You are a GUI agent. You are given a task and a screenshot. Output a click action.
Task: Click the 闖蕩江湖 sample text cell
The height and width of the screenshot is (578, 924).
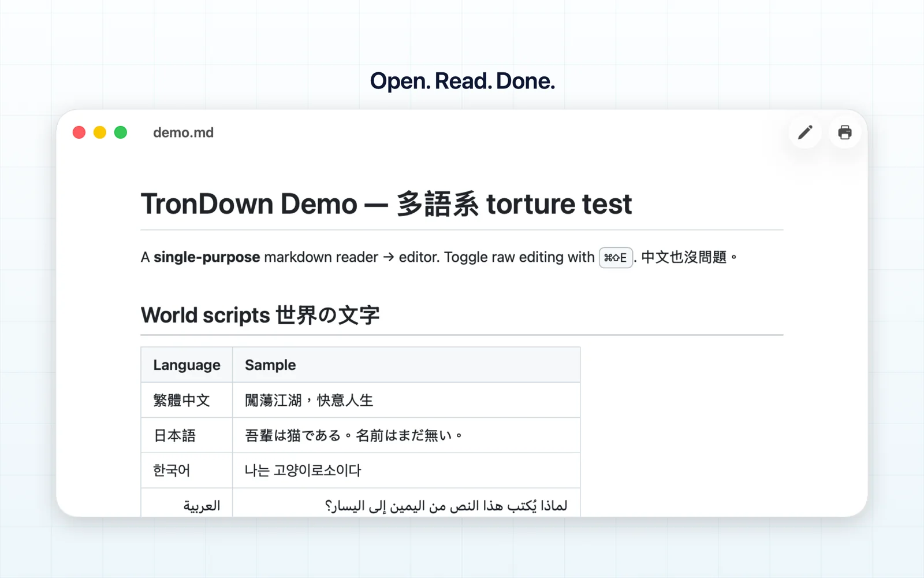[406, 400]
